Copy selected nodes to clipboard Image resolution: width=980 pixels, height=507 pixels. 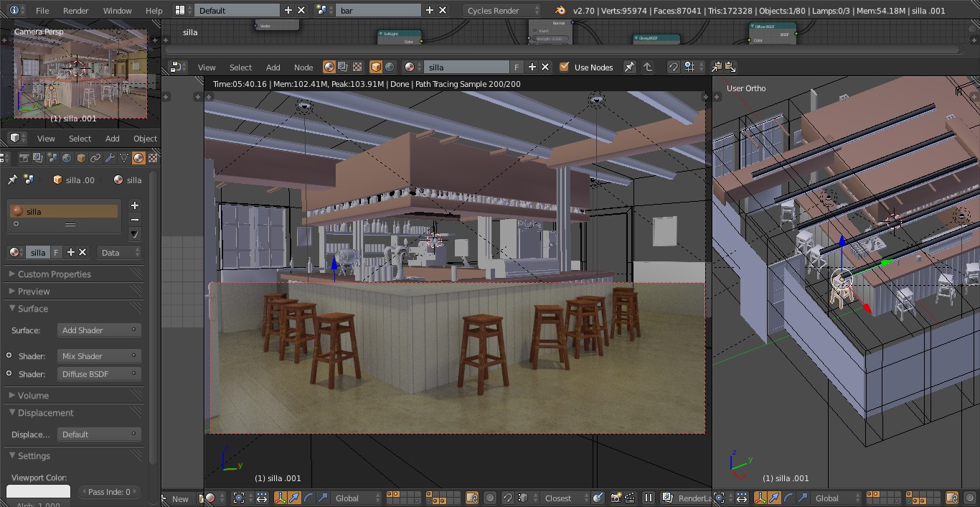[x=716, y=67]
